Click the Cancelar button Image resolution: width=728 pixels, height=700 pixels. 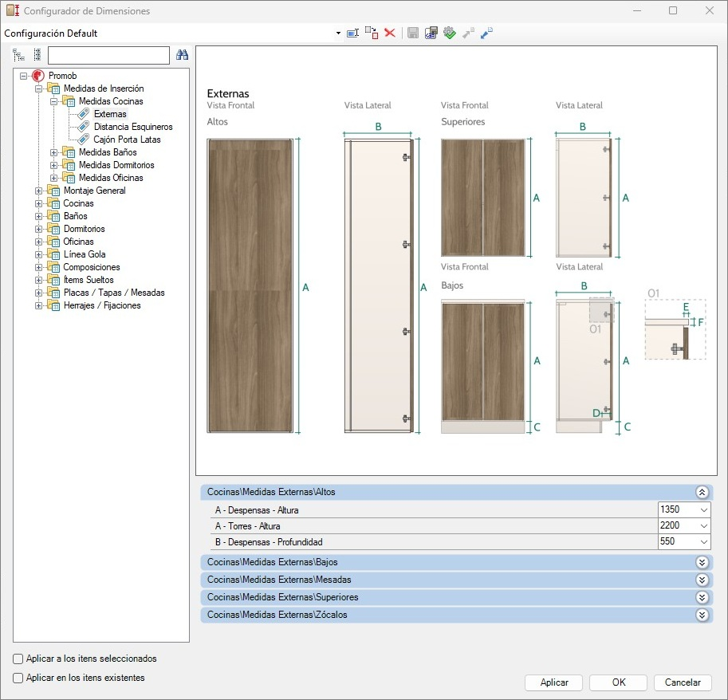(x=682, y=682)
